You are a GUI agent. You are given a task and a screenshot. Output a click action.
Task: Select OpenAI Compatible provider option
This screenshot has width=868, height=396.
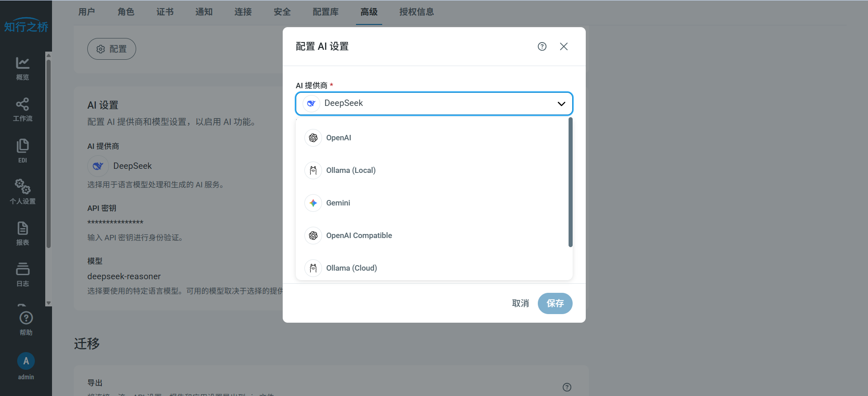click(x=359, y=236)
